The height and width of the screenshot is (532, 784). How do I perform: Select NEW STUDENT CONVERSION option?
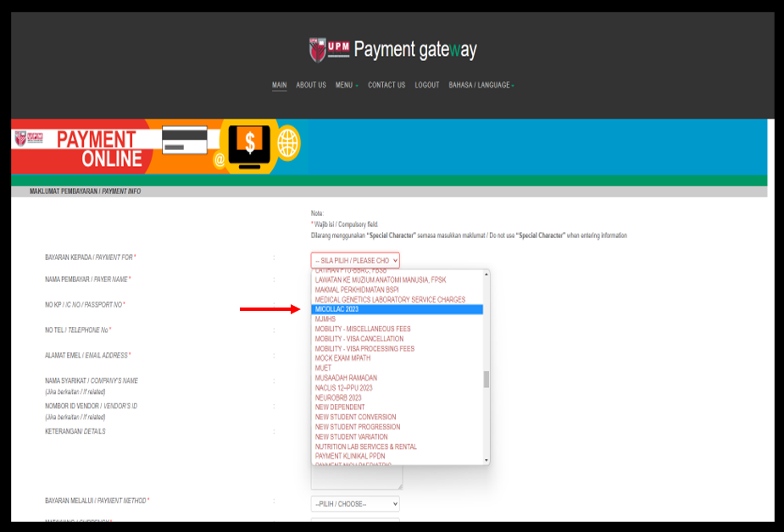pyautogui.click(x=397, y=417)
